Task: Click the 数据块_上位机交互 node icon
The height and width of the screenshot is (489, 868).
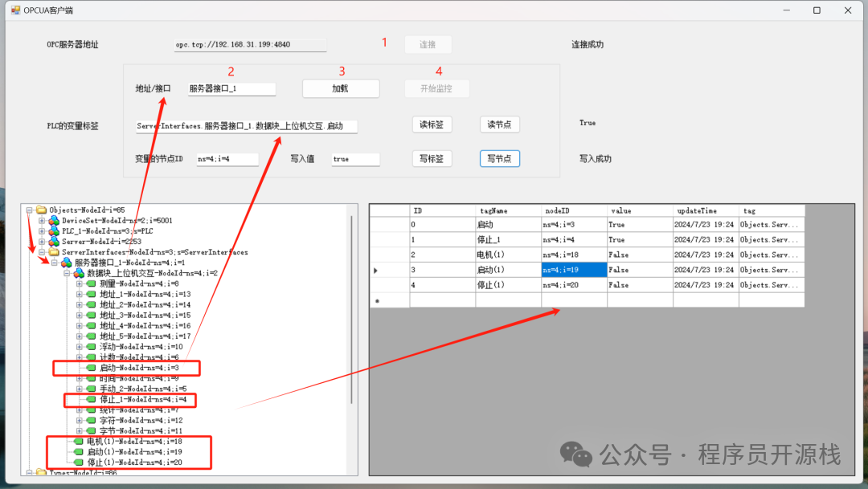Action: [80, 274]
